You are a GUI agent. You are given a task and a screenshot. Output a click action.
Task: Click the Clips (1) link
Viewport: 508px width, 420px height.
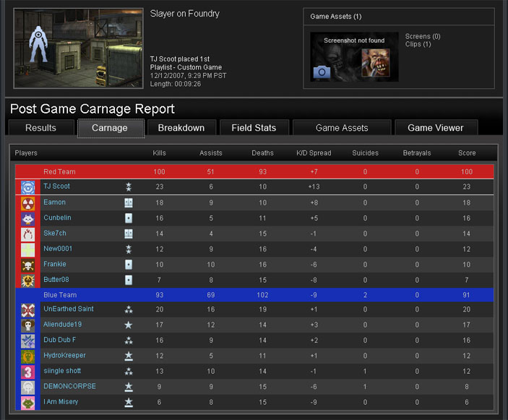point(418,45)
